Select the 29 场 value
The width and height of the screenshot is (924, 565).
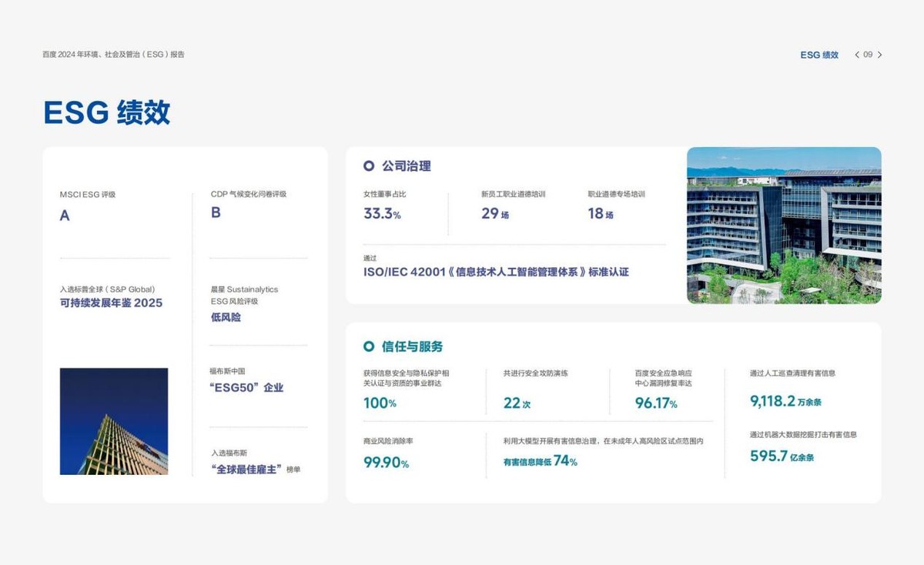(x=495, y=214)
